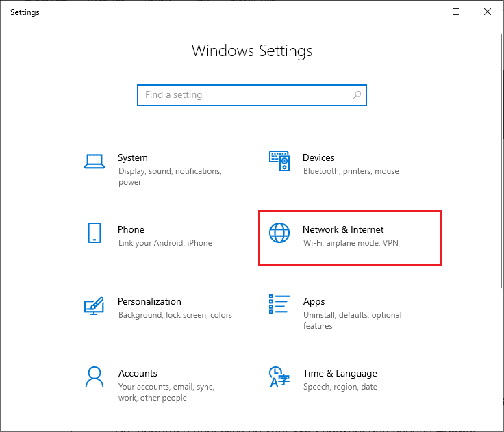This screenshot has height=432, width=504.
Task: Click the Accounts person icon
Action: click(x=94, y=377)
